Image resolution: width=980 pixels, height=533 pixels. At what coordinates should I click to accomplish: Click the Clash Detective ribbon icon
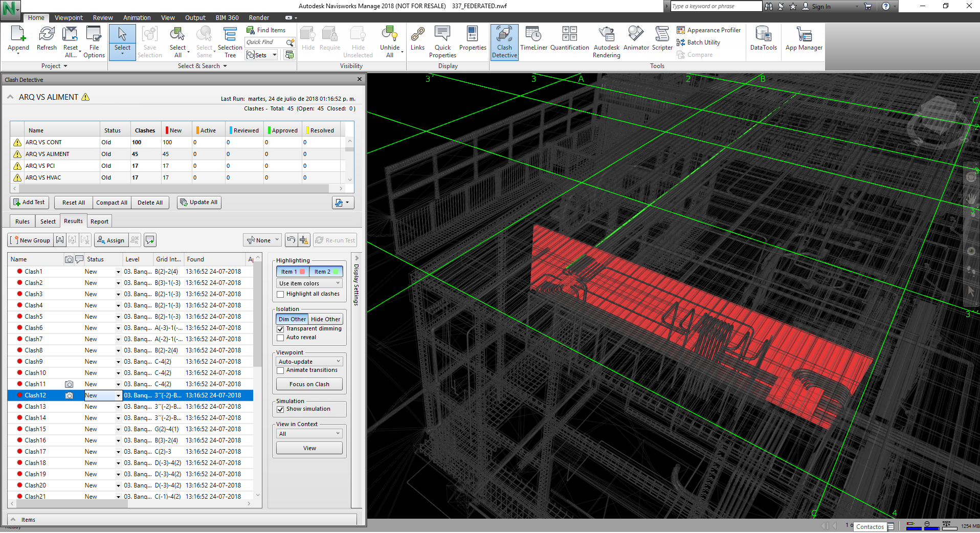point(504,41)
